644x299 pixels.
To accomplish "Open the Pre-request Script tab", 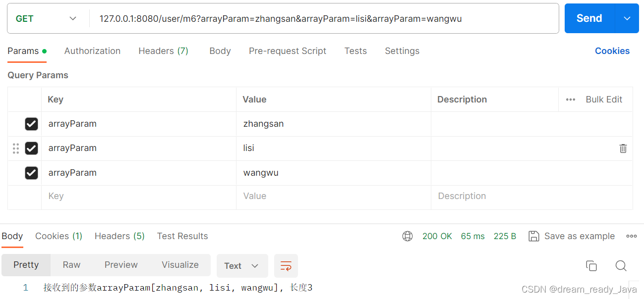I will tap(288, 51).
